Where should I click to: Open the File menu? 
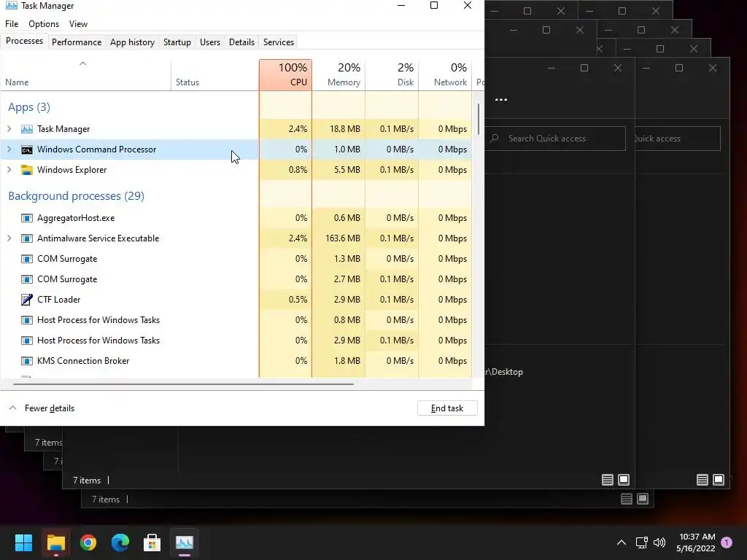click(12, 24)
